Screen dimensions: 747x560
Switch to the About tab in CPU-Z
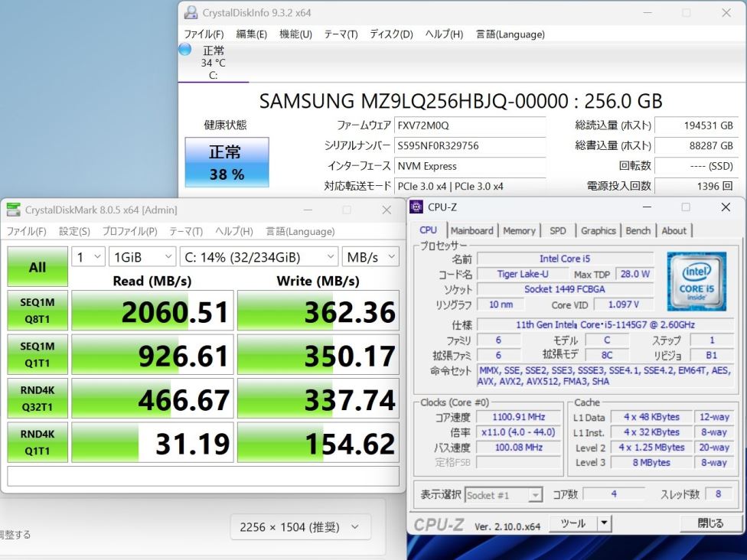tap(674, 230)
